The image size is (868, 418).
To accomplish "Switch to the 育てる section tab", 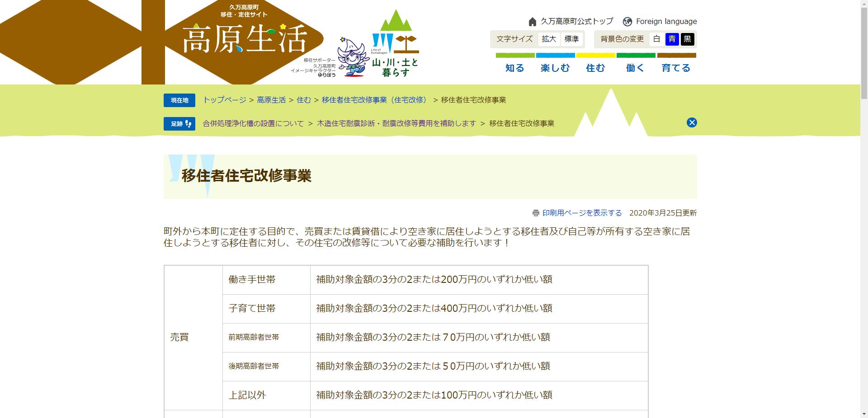I will [676, 67].
